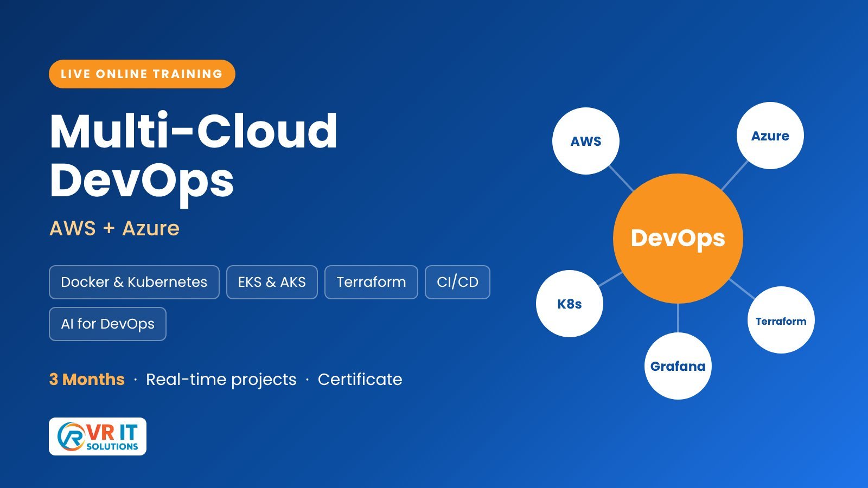
Task: Click the "Certificate" text
Action: tap(360, 379)
